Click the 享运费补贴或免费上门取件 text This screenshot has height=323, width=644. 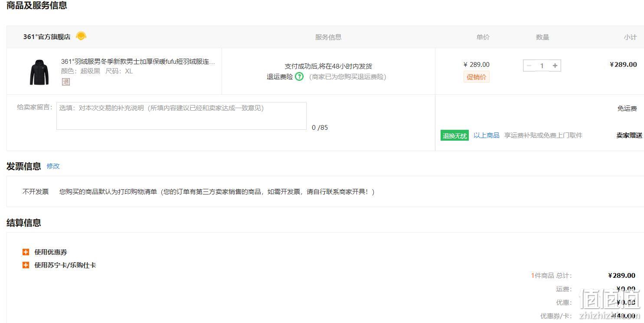point(543,135)
